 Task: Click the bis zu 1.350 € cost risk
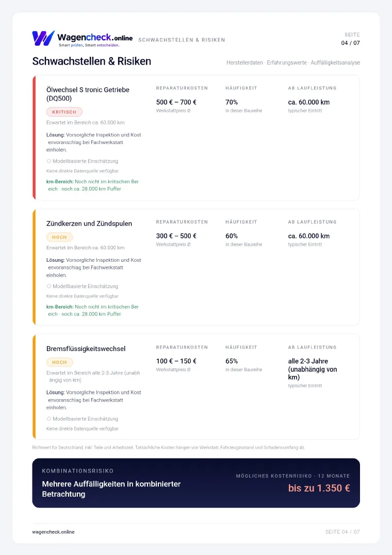click(x=319, y=488)
